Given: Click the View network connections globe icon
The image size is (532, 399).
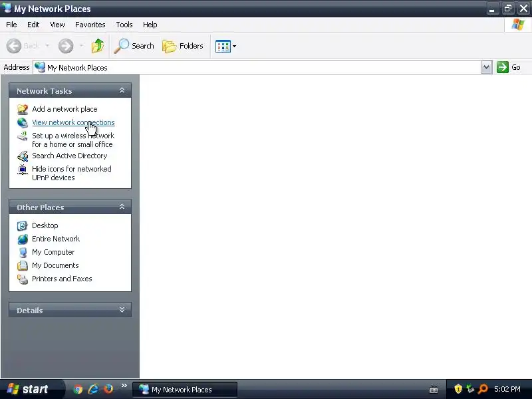Looking at the screenshot, I should (23, 122).
